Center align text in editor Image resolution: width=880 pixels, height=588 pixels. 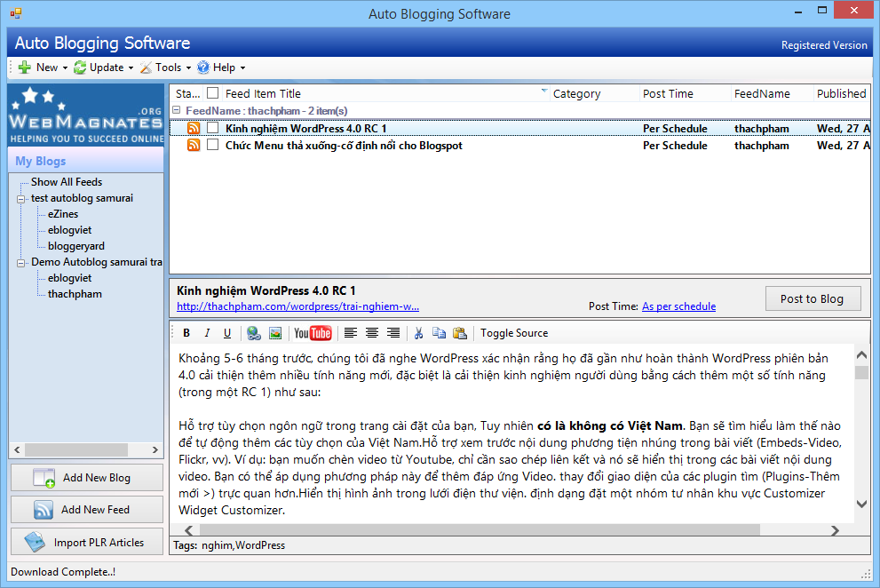pos(372,333)
